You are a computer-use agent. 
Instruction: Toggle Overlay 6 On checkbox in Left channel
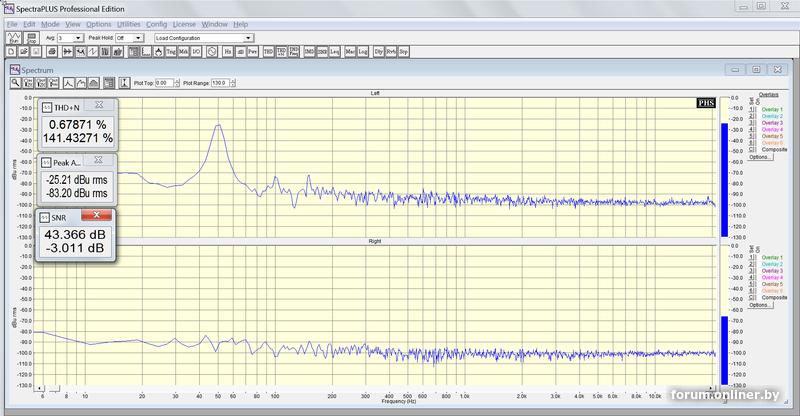[x=756, y=143]
